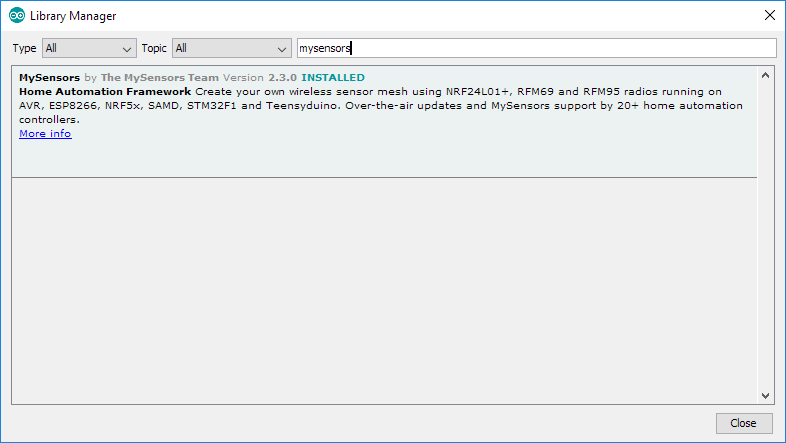Close the Library Manager window with X
Screen dimensions: 786x443
tap(770, 16)
